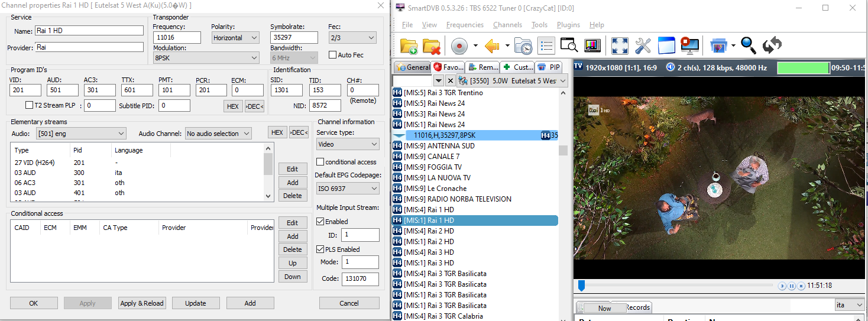Open the Frequencies menu
The height and width of the screenshot is (321, 868).
(465, 25)
